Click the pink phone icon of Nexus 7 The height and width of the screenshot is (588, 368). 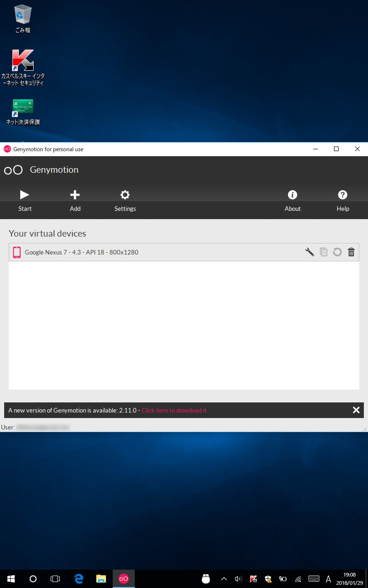[17, 252]
